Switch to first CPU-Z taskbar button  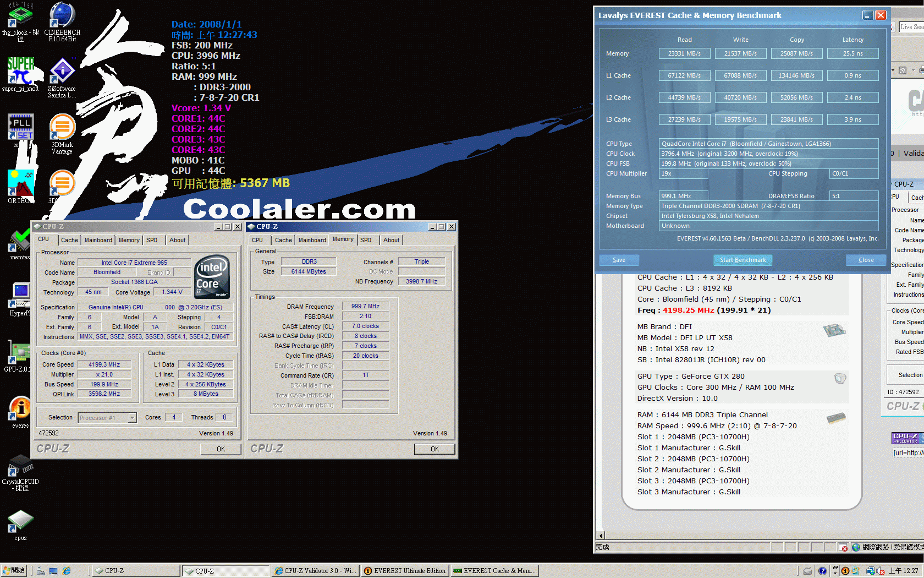point(135,571)
